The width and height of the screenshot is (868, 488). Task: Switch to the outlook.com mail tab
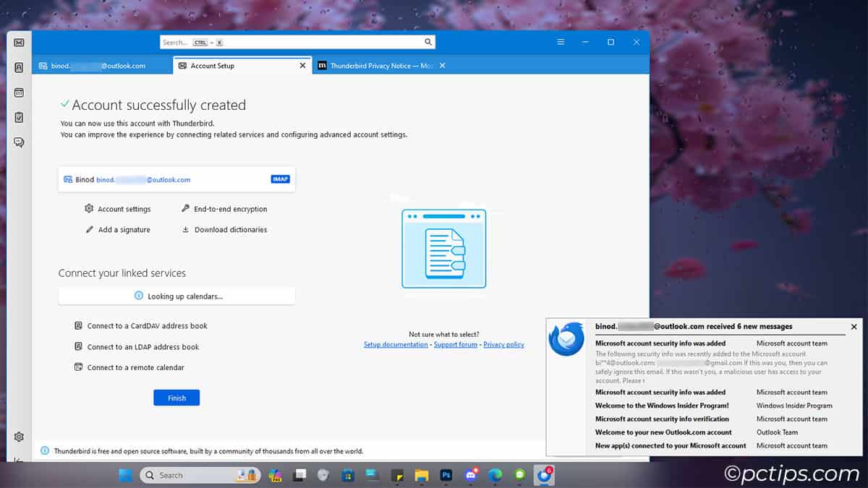pyautogui.click(x=98, y=66)
